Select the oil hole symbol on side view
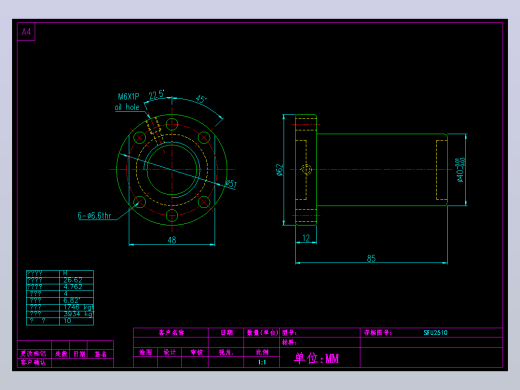The width and height of the screenshot is (520, 390). tap(306, 170)
